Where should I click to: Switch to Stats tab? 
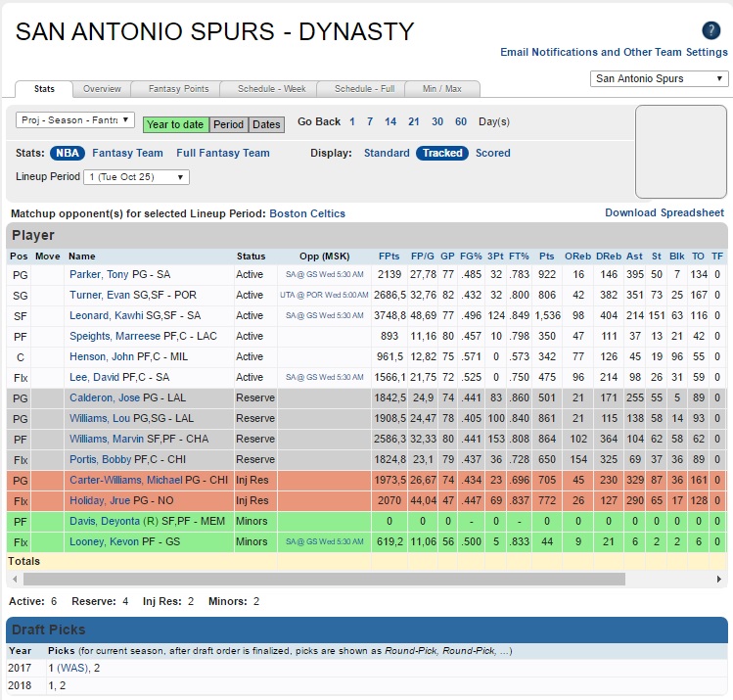44,89
